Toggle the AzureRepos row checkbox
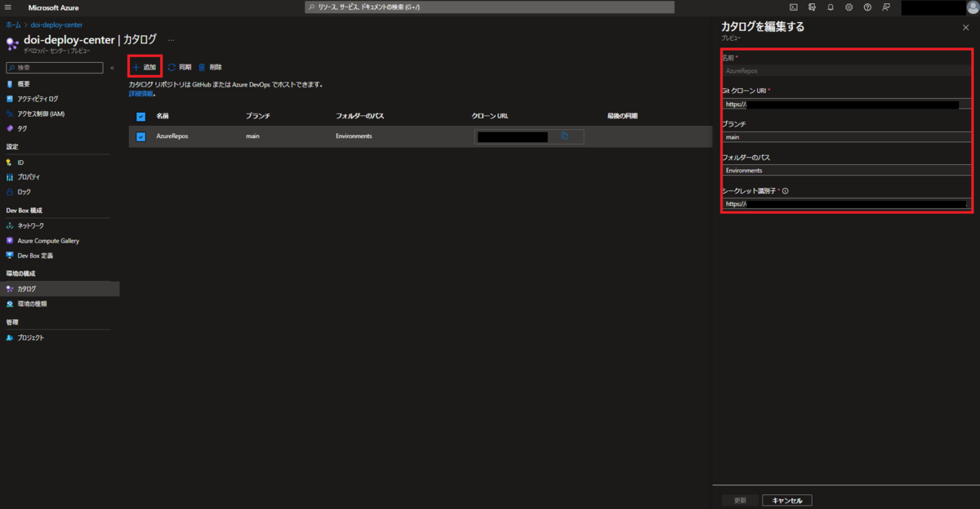The width and height of the screenshot is (980, 509). click(x=140, y=136)
